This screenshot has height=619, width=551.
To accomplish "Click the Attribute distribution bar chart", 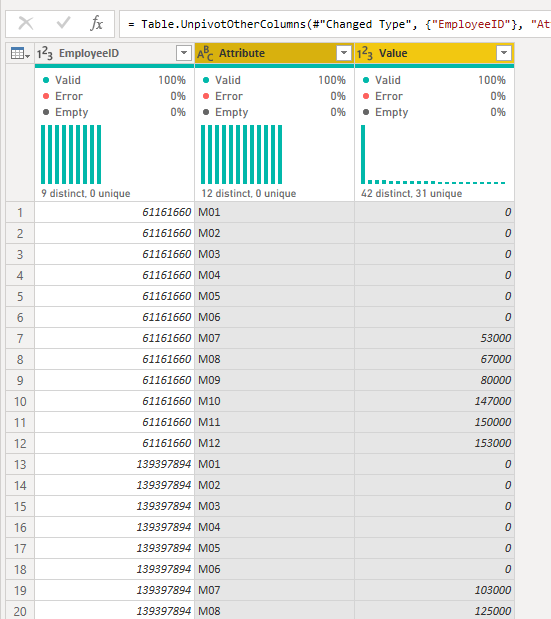I will pyautogui.click(x=242, y=154).
